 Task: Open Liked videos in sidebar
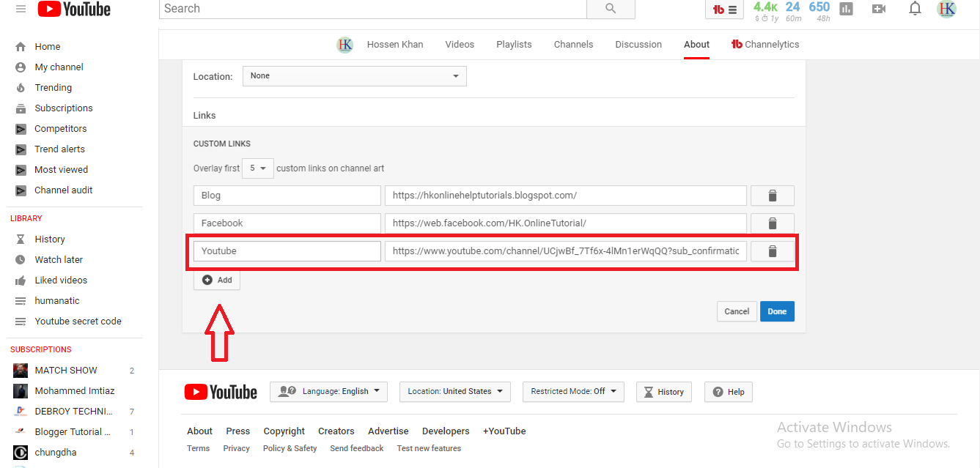click(61, 280)
